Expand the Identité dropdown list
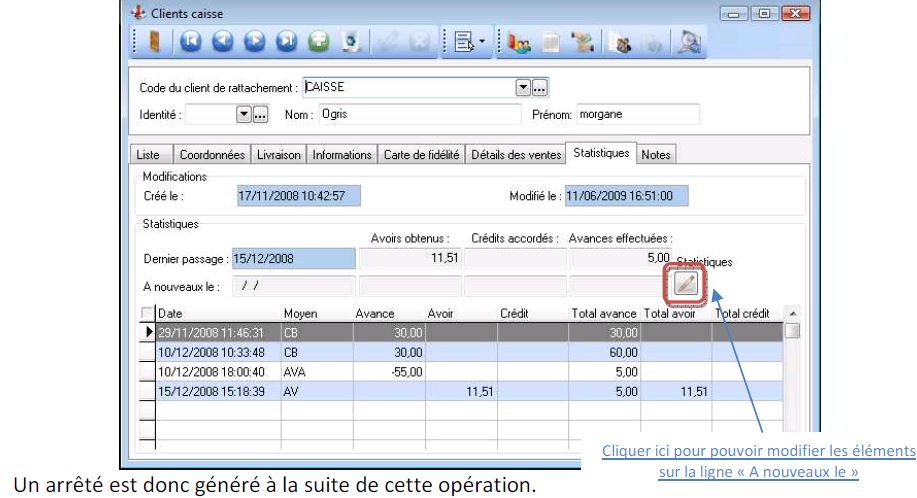This screenshot has height=498, width=917. (x=242, y=113)
